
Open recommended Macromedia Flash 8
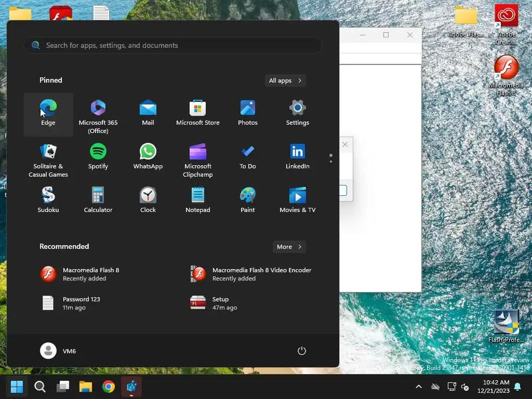(98, 274)
